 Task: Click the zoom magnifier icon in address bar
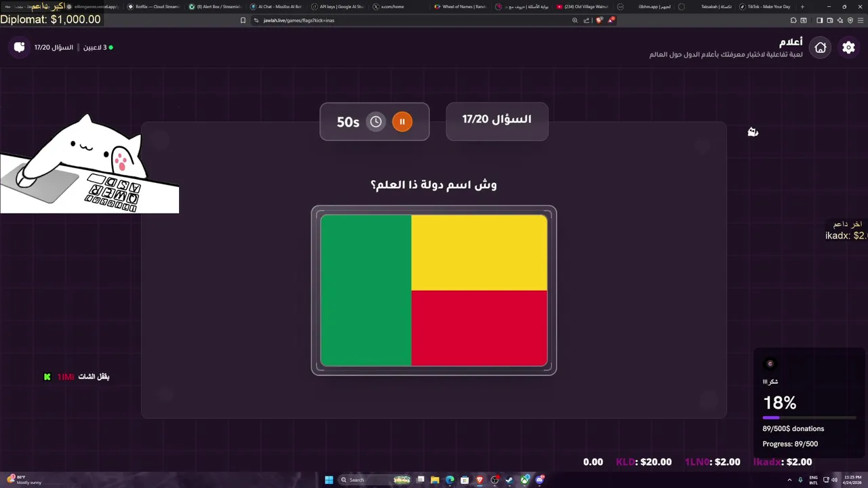coord(575,20)
